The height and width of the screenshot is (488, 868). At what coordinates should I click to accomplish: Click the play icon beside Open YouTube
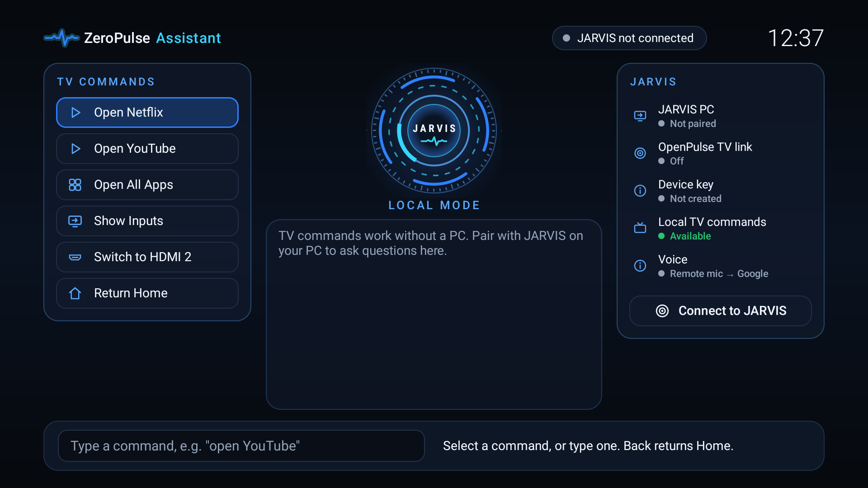(x=75, y=149)
